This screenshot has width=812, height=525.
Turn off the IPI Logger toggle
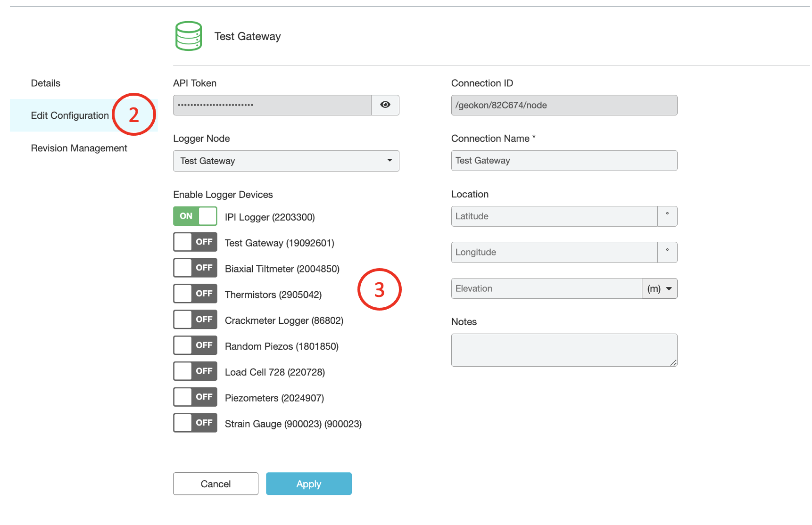(195, 216)
